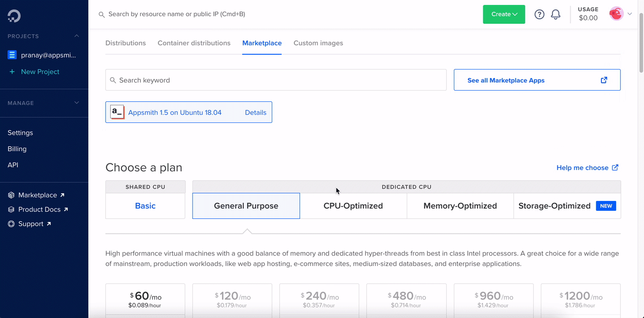644x318 pixels.
Task: Click the Appsmith app logo icon
Action: (117, 112)
